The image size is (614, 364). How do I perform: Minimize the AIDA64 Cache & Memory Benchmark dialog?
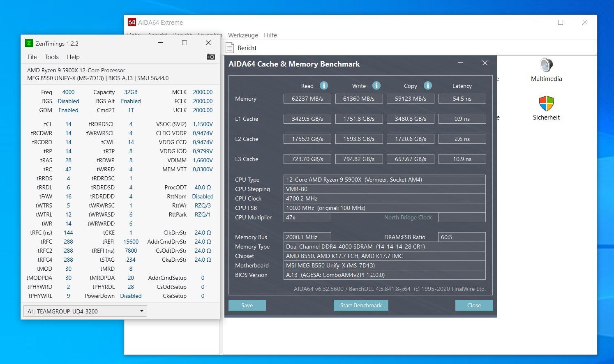pyautogui.click(x=461, y=63)
